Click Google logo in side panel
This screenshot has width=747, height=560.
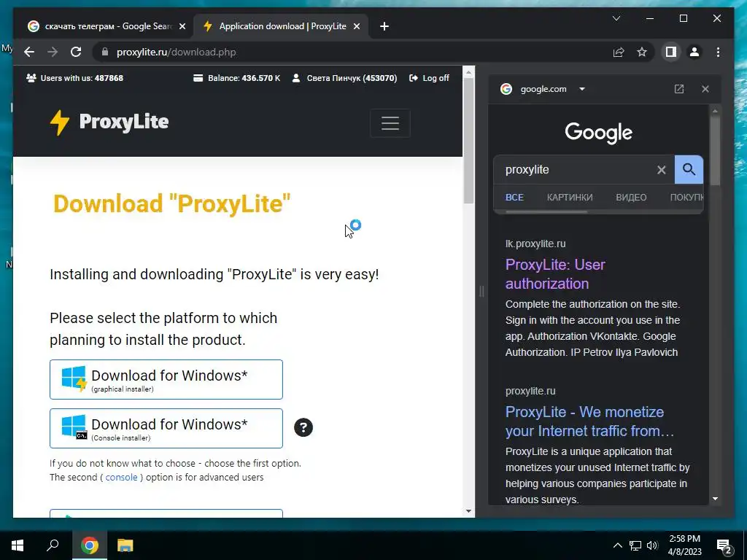[598, 133]
